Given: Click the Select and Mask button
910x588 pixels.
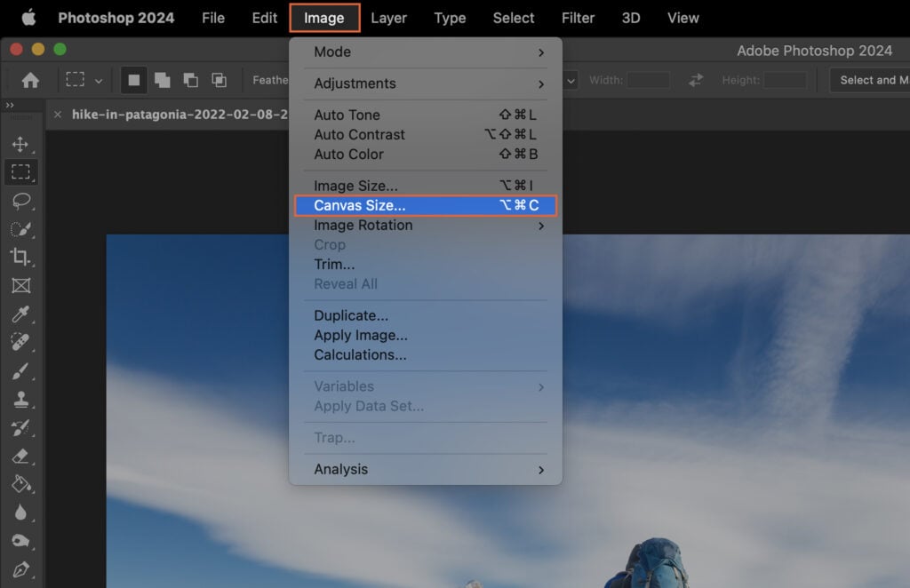Looking at the screenshot, I should [874, 80].
